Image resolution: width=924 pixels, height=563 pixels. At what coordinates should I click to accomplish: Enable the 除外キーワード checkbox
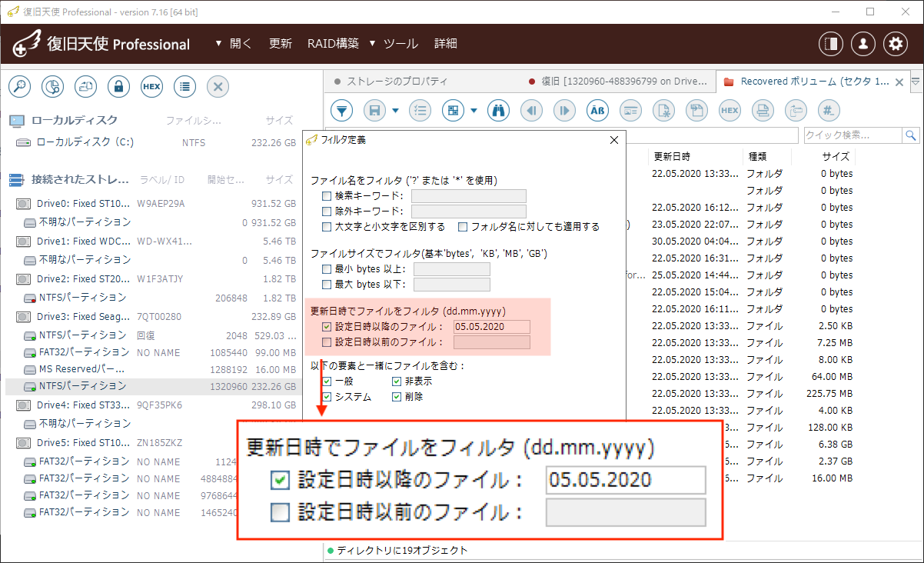(x=327, y=212)
